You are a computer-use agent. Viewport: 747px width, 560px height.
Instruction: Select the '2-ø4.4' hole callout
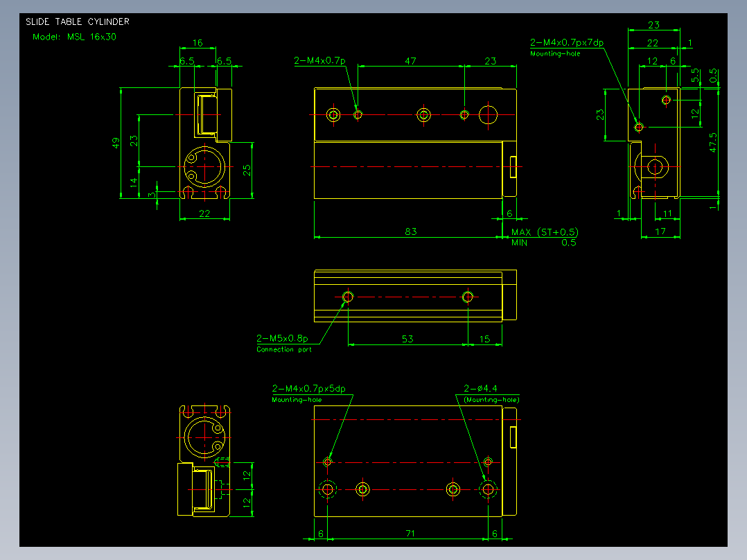click(x=481, y=388)
